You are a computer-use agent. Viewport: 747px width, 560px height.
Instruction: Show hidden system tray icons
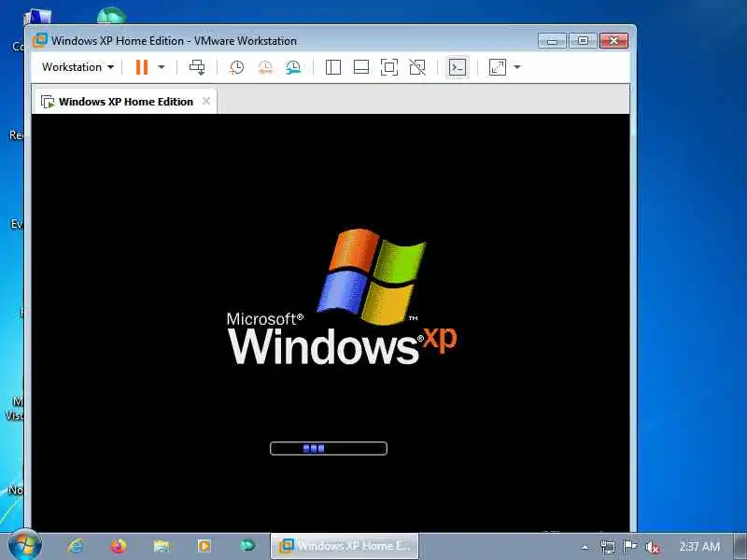tap(585, 547)
